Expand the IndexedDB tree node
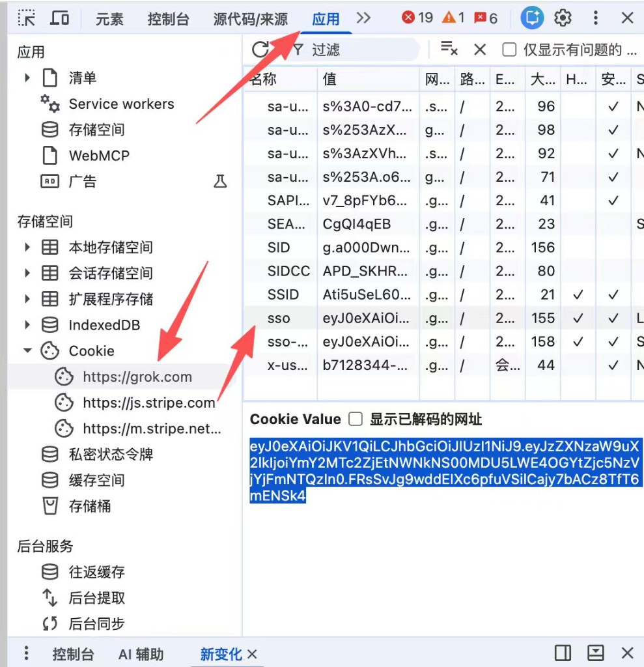Image resolution: width=644 pixels, height=667 pixels. [27, 325]
